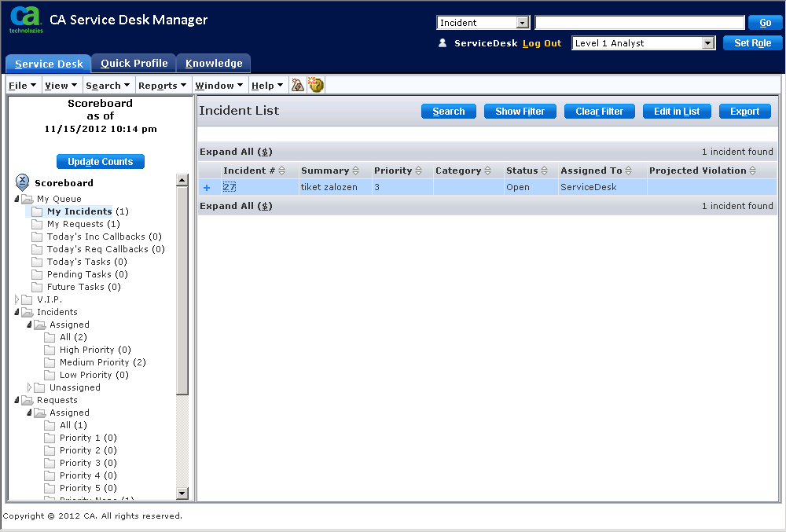The image size is (786, 532).
Task: Click the Edit in List button
Action: point(677,112)
